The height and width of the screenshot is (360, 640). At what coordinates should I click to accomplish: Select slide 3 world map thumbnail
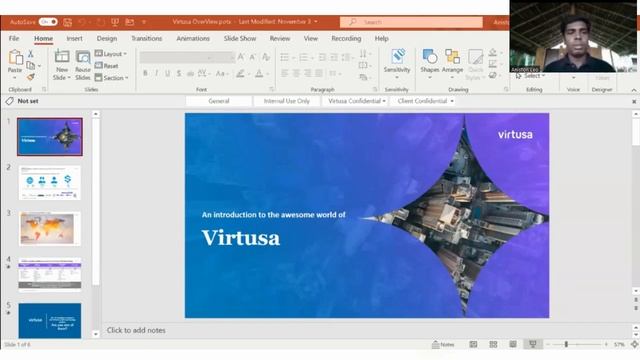pyautogui.click(x=50, y=229)
